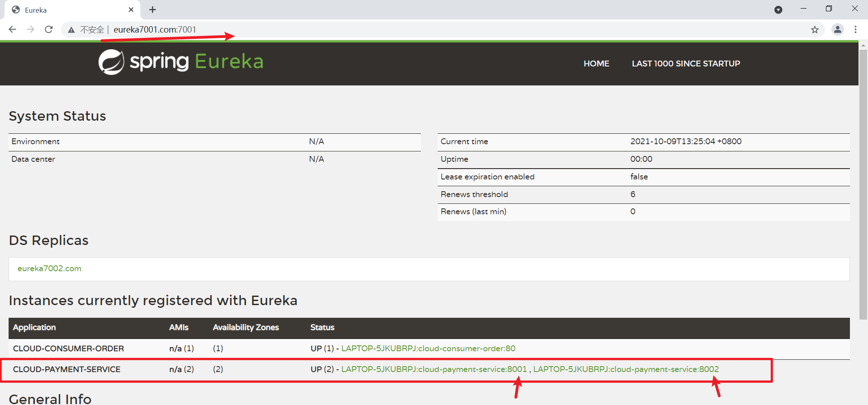Minimize the browser window
Image resolution: width=868 pixels, height=405 pixels.
coord(803,9)
